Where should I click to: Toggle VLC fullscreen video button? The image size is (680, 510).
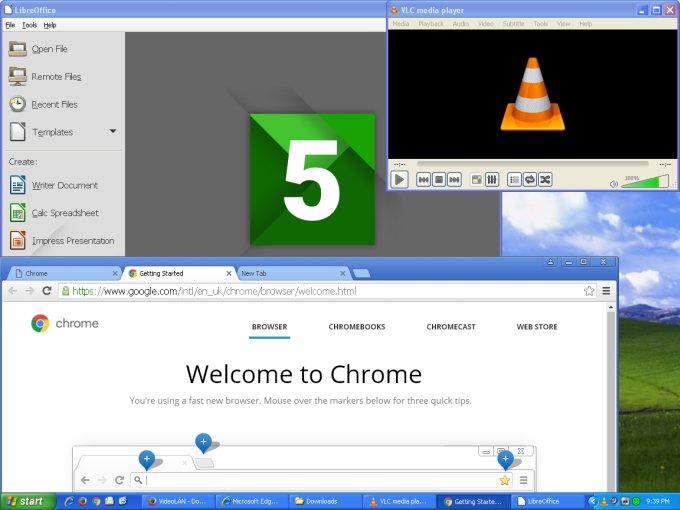(476, 180)
